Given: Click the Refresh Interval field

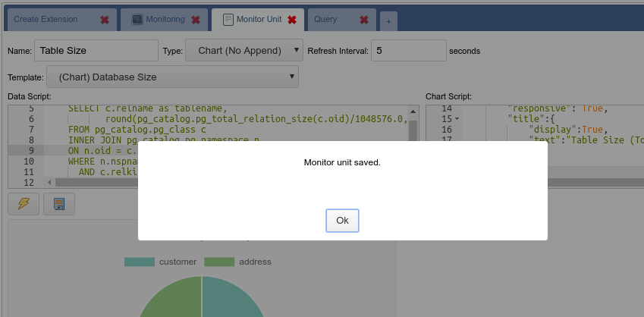Looking at the screenshot, I should (407, 51).
